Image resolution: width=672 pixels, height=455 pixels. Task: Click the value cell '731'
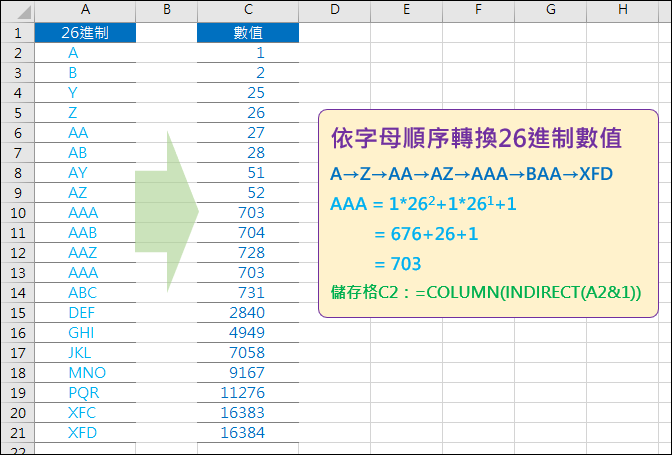click(x=248, y=293)
